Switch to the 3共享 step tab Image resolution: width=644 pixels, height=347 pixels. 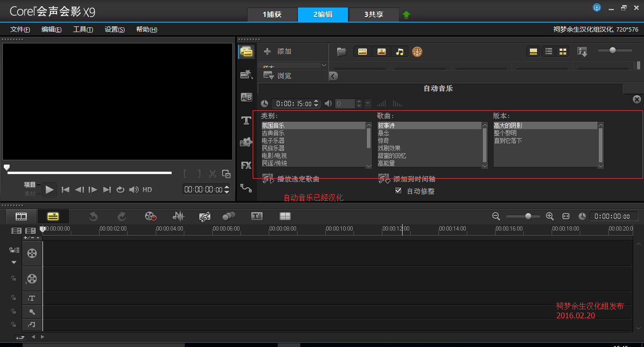374,15
